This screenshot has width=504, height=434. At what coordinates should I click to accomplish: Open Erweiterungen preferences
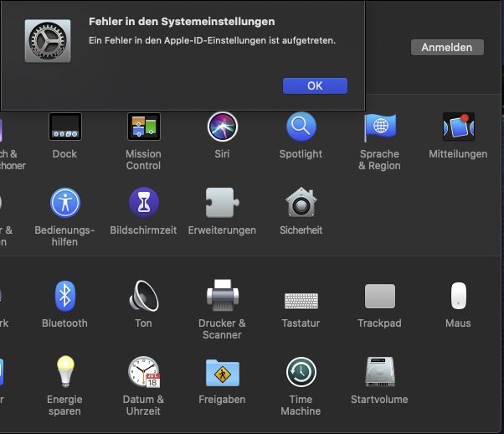[222, 203]
